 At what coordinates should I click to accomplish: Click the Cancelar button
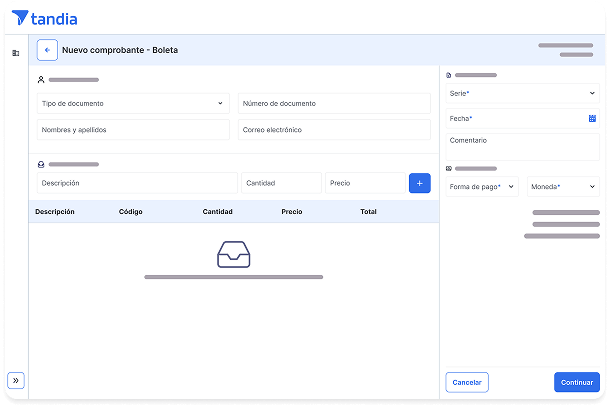[x=466, y=382]
